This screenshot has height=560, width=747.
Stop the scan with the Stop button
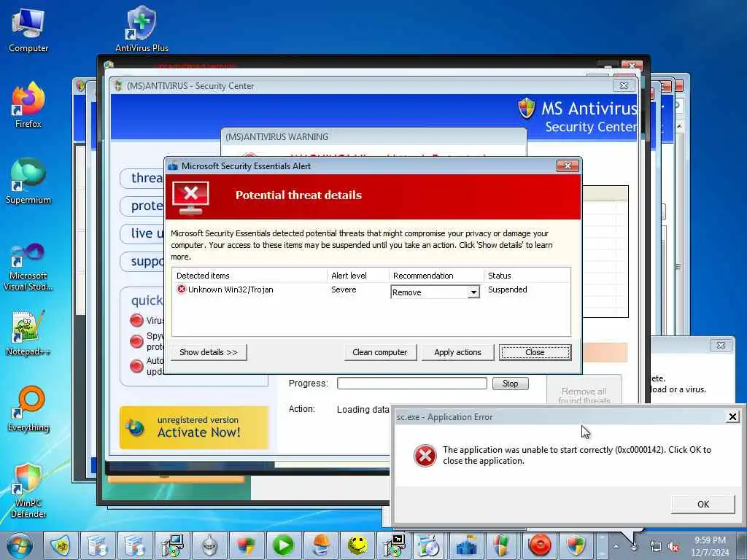(510, 384)
